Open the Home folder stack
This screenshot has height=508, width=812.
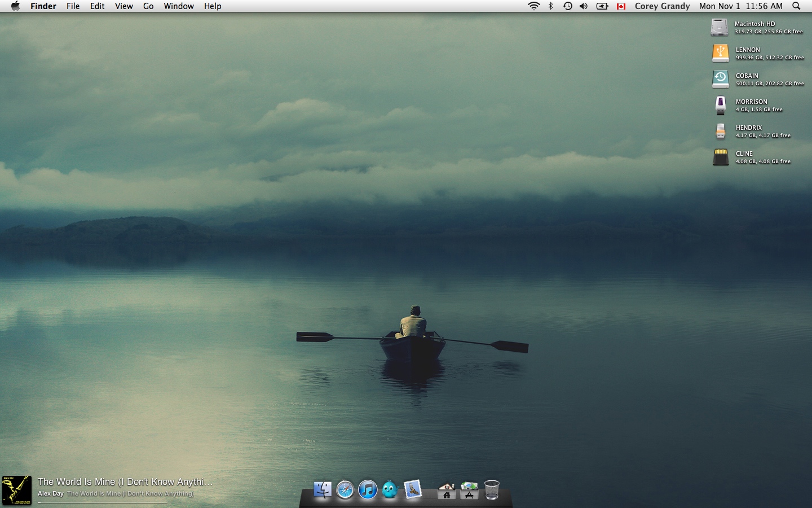coord(446,490)
